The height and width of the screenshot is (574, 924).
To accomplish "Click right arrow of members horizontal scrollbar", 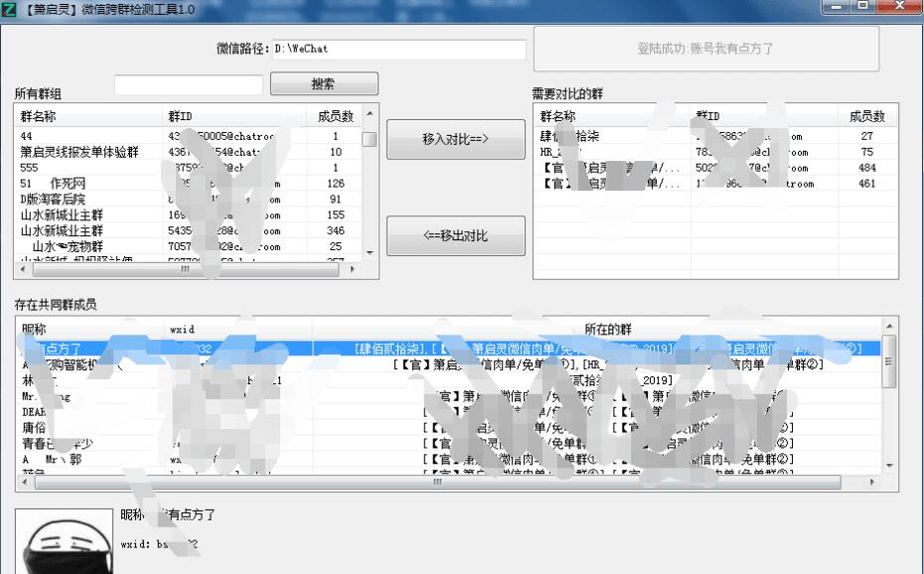I will coord(872,483).
